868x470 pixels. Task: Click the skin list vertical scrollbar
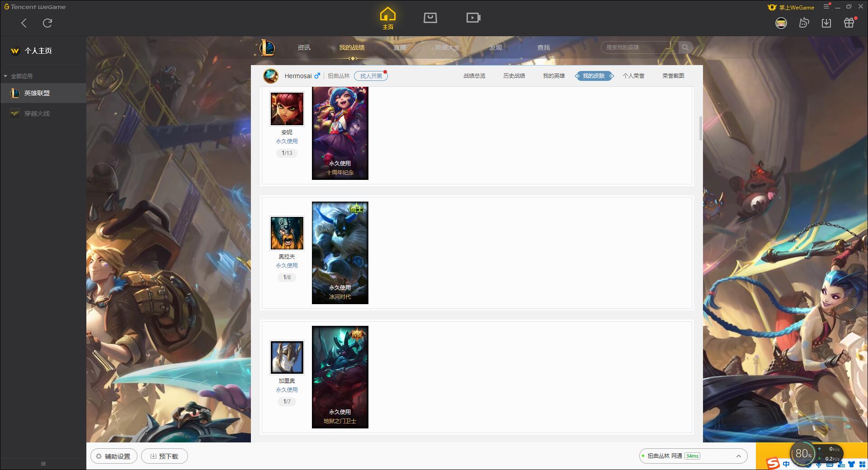click(701, 128)
